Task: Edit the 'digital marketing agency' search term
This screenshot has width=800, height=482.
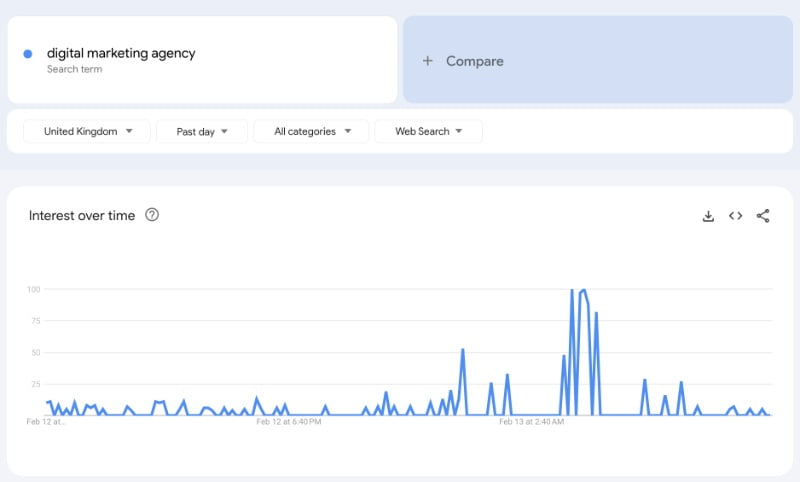Action: [x=121, y=53]
